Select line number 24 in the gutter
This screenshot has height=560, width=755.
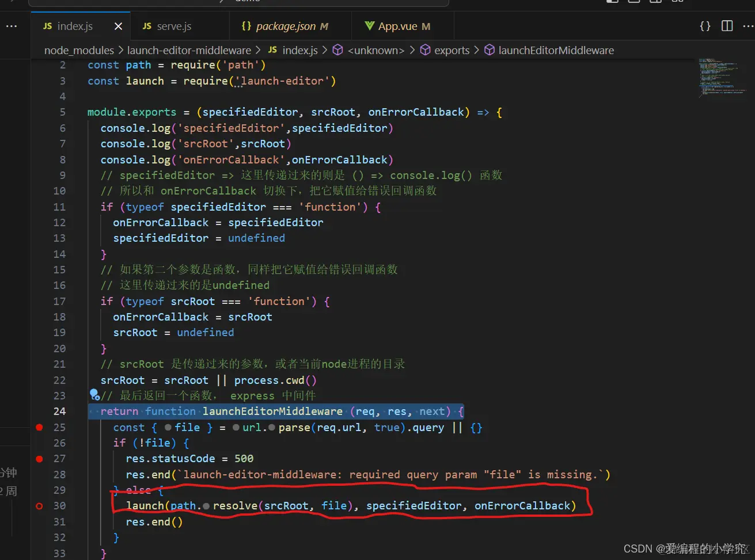coord(59,411)
